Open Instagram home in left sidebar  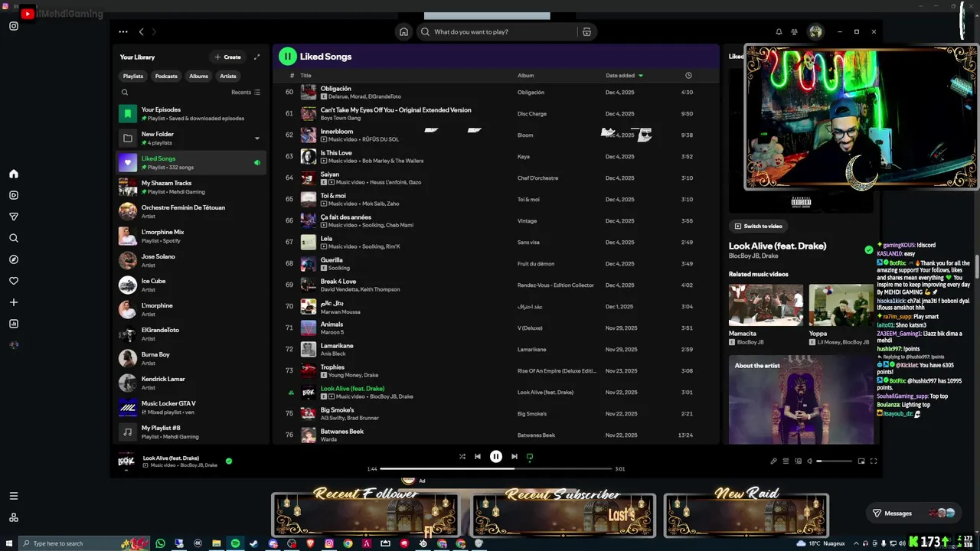[14, 174]
